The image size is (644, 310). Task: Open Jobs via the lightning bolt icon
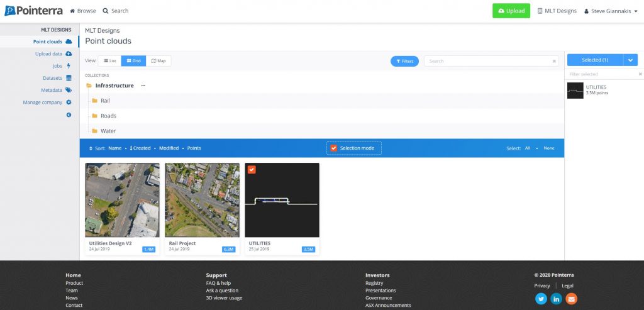click(x=69, y=66)
